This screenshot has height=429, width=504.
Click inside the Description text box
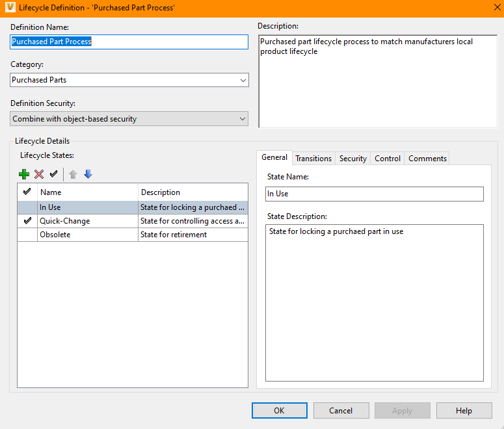(378, 81)
